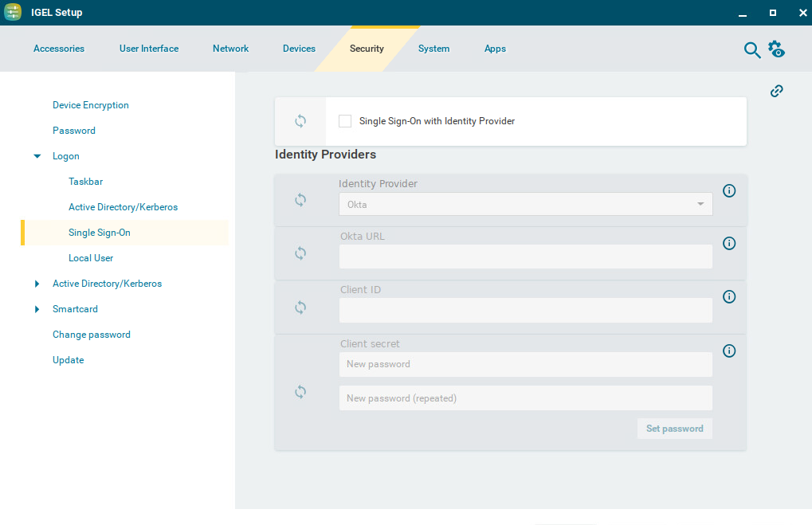Click the Okta URL input field
Viewport: 812px width, 525px height.
tap(526, 257)
